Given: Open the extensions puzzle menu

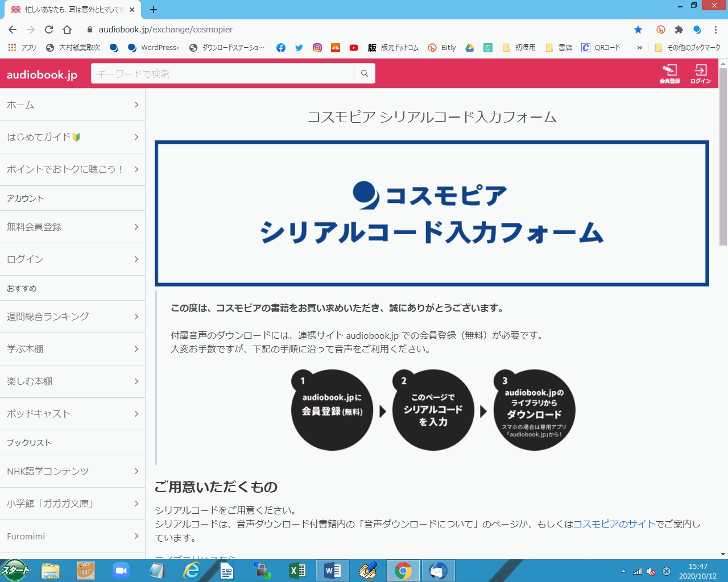Looking at the screenshot, I should [679, 30].
